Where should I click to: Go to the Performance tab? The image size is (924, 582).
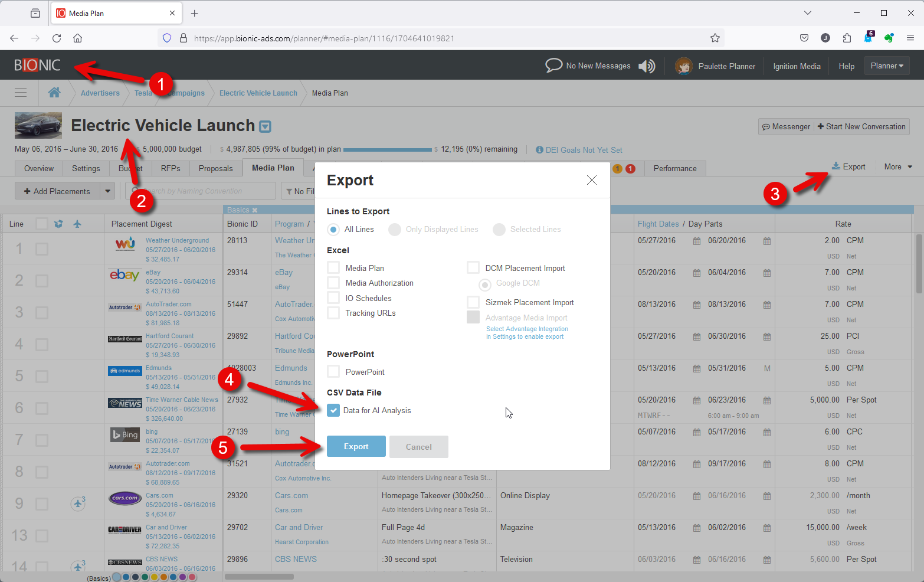pos(675,168)
